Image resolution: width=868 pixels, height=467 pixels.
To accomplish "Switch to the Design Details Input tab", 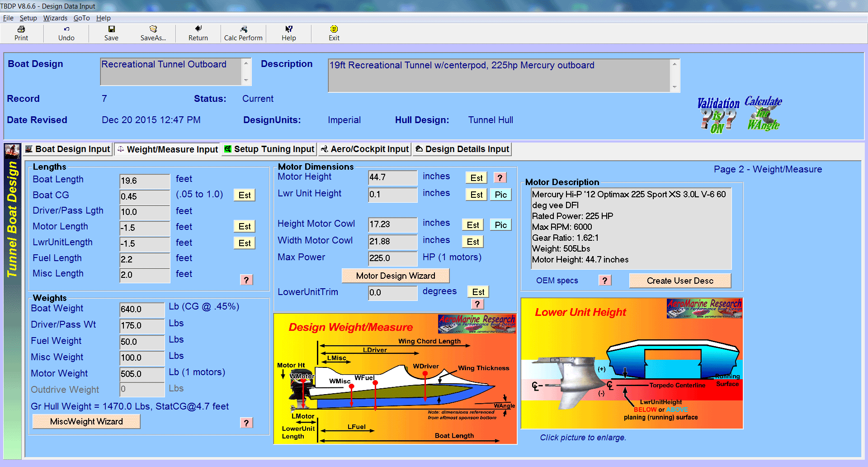I will tap(462, 149).
